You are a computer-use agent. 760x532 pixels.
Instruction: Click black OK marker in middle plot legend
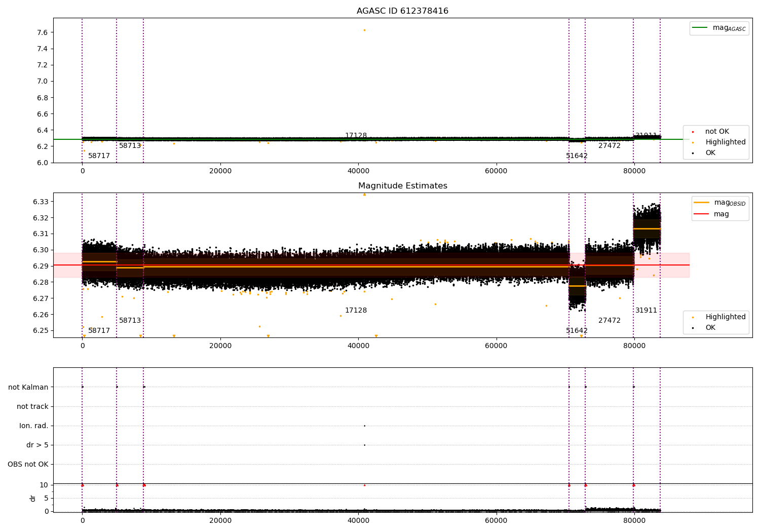point(693,328)
